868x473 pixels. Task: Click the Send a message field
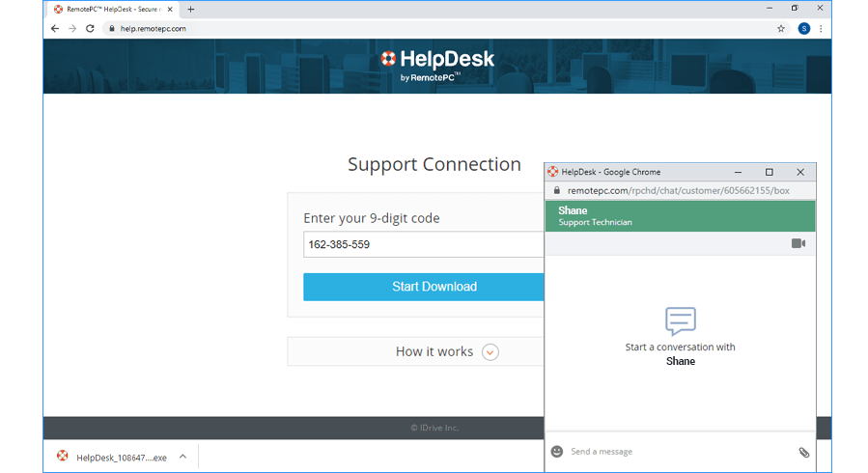tap(676, 452)
